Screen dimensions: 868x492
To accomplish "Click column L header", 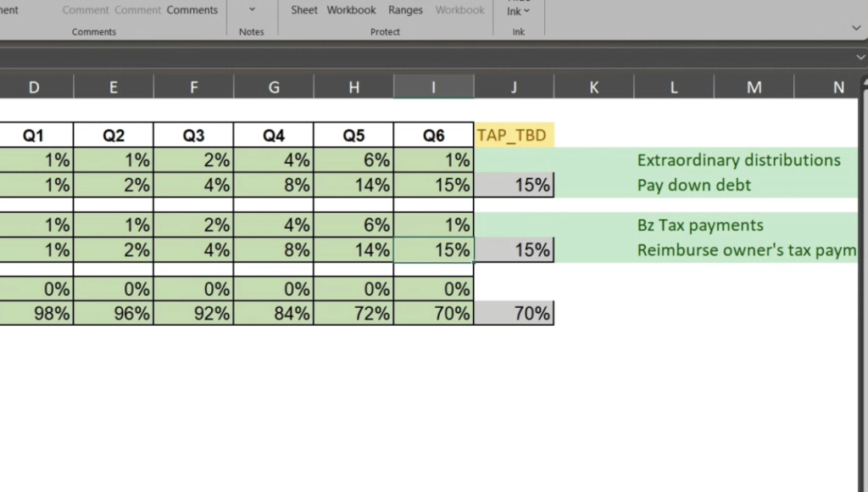I will [674, 87].
